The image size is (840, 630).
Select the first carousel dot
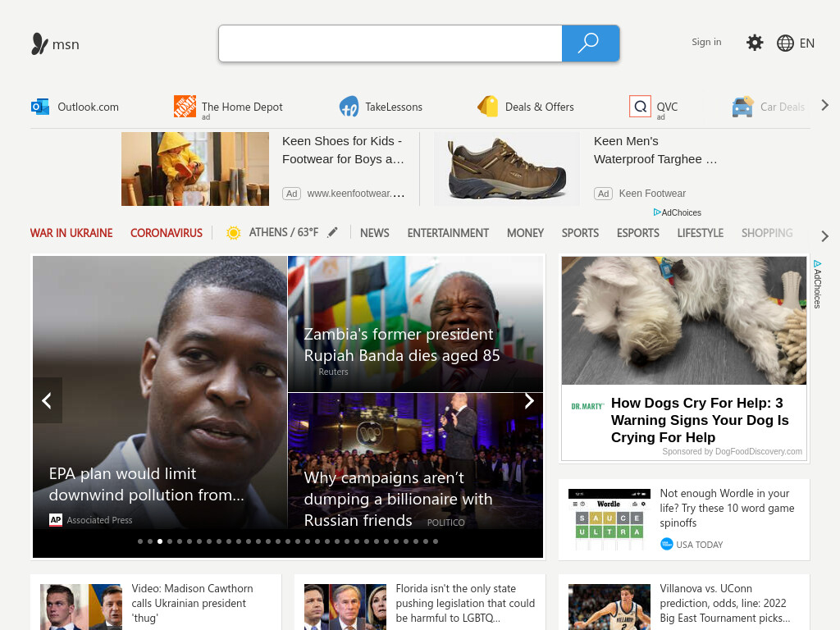coord(139,541)
